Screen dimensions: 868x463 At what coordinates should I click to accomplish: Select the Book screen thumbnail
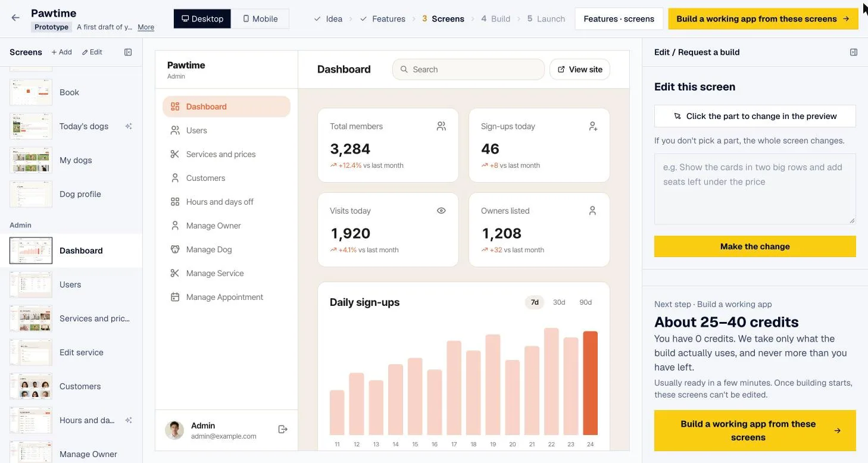click(x=31, y=92)
